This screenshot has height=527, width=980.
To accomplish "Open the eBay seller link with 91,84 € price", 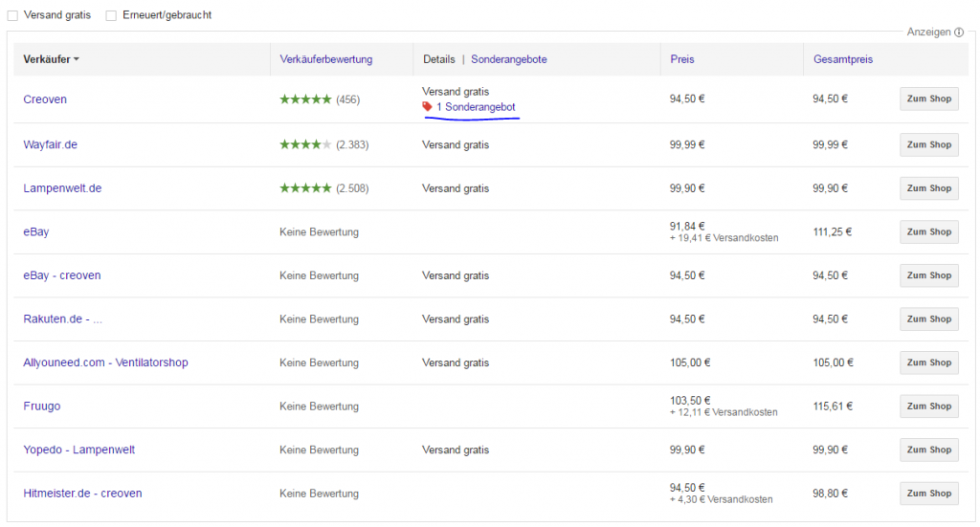I will coord(36,231).
